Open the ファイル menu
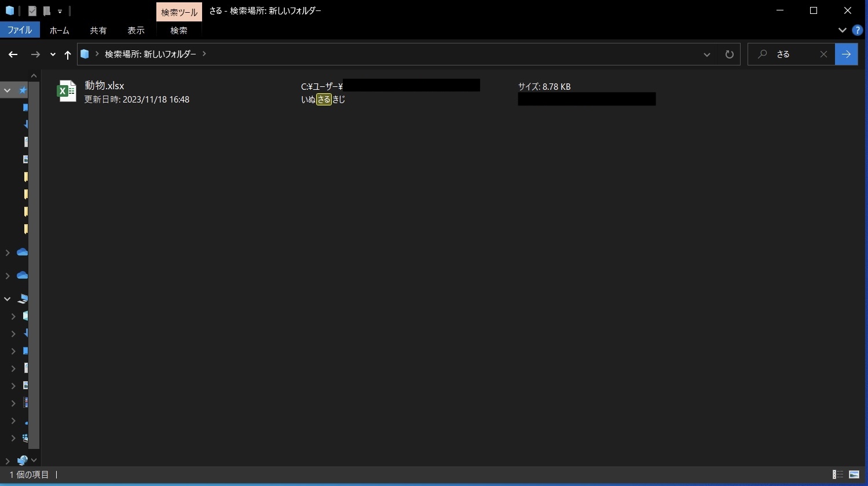Viewport: 868px width, 486px height. pos(20,30)
